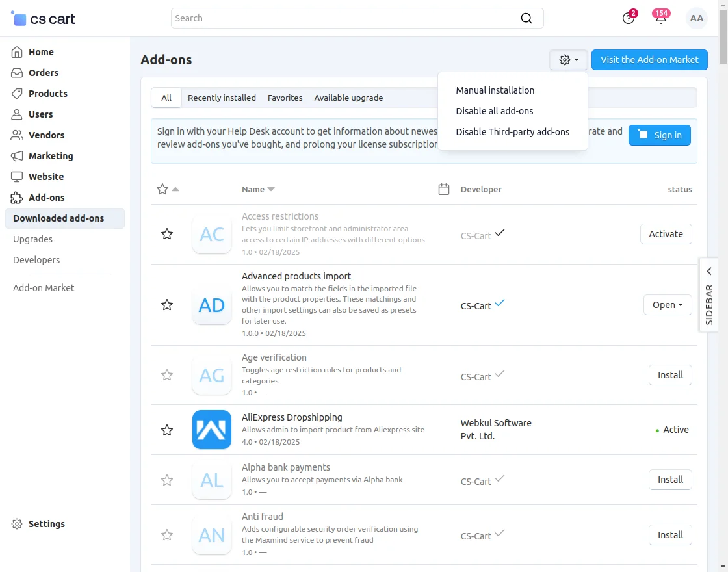This screenshot has height=572, width=728.
Task: Open the notifications bell
Action: coord(660,18)
